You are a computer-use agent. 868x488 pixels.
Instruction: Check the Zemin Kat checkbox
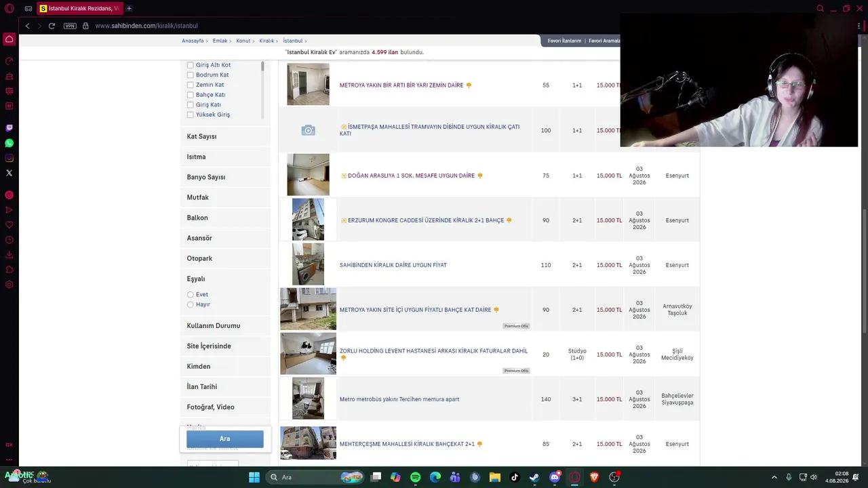(x=190, y=85)
